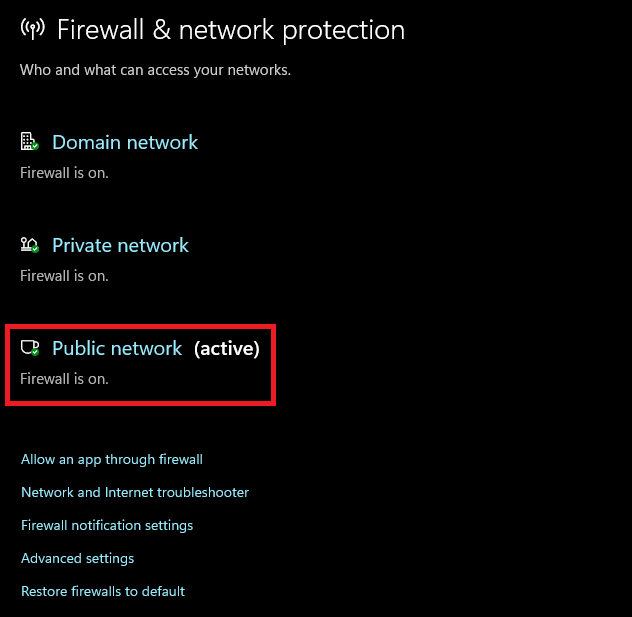This screenshot has height=617, width=632.
Task: Select Restore firewalls to default
Action: tap(103, 591)
